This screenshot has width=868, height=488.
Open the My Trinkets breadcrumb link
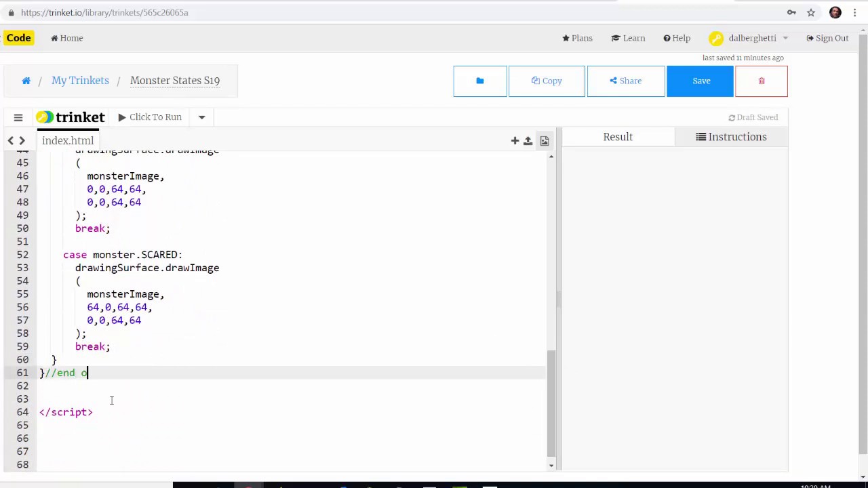(x=80, y=81)
